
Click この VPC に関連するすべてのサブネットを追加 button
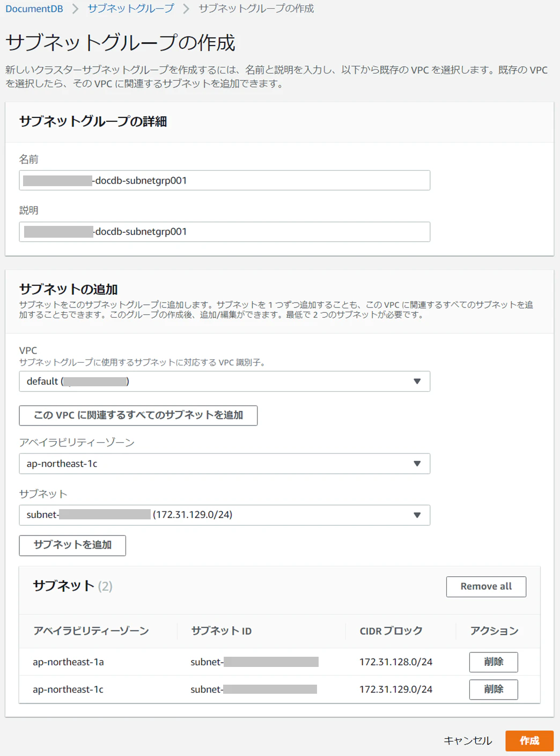138,415
